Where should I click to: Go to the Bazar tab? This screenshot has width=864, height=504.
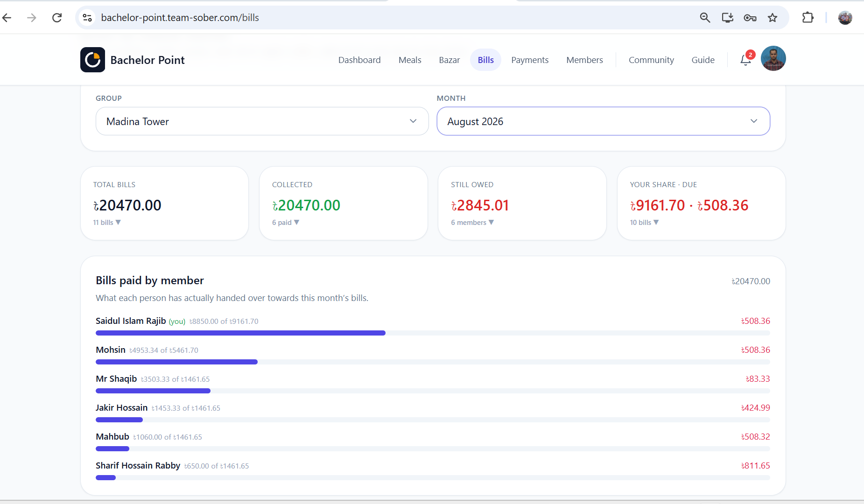pyautogui.click(x=449, y=60)
